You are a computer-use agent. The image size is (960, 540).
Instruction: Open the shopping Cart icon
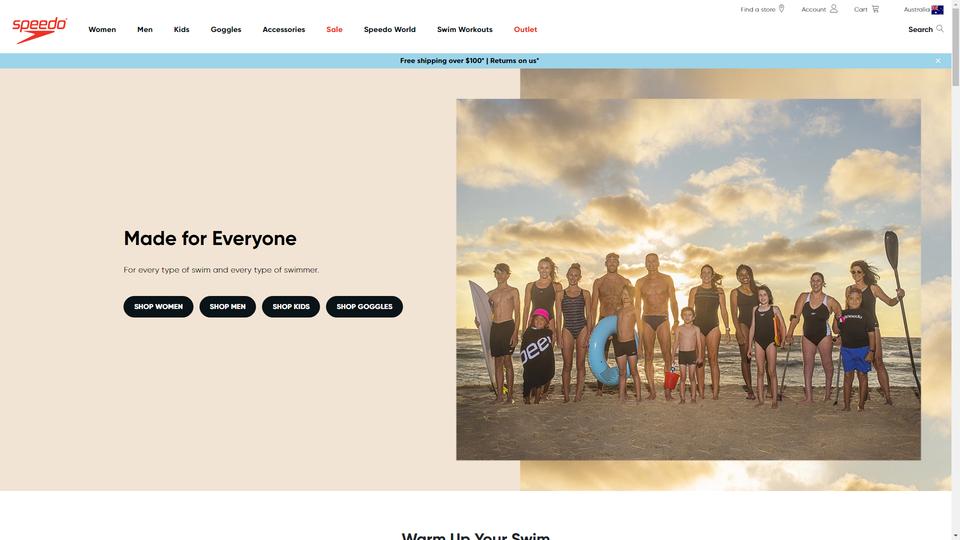click(x=876, y=9)
